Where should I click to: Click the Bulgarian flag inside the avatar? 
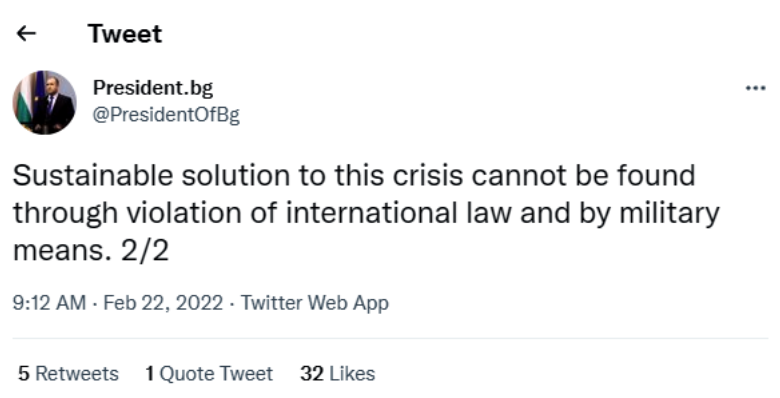pos(23,102)
